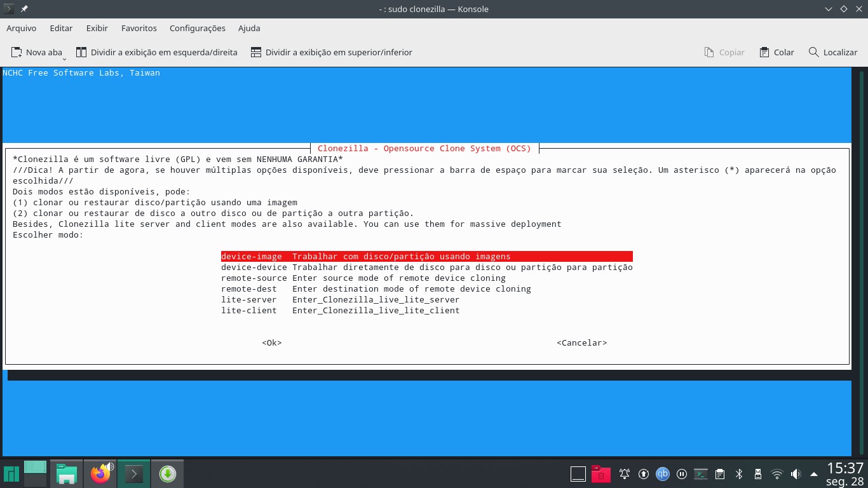Screen dimensions: 868x488
Task: Close the Konsole window
Action: coord(859,9)
